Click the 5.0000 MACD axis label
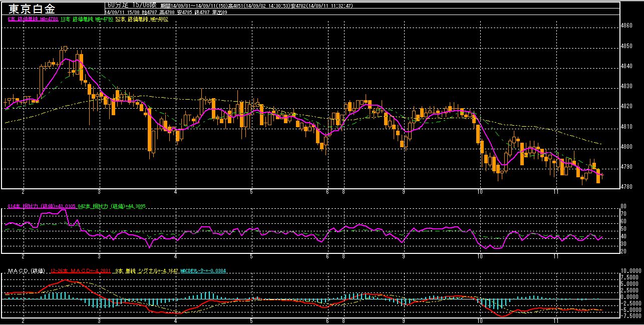This screenshot has height=325, width=644. click(x=628, y=283)
